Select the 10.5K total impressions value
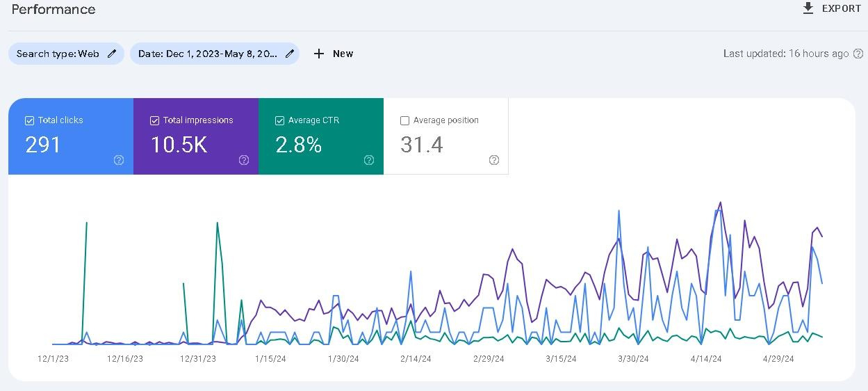This screenshot has height=391, width=868. click(x=179, y=145)
